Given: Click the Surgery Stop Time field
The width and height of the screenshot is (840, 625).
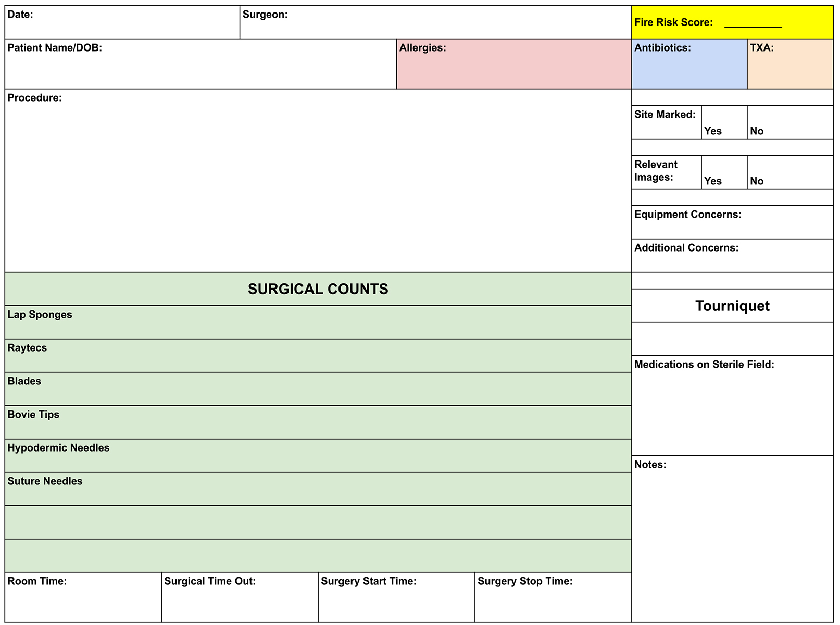Looking at the screenshot, I should (554, 597).
